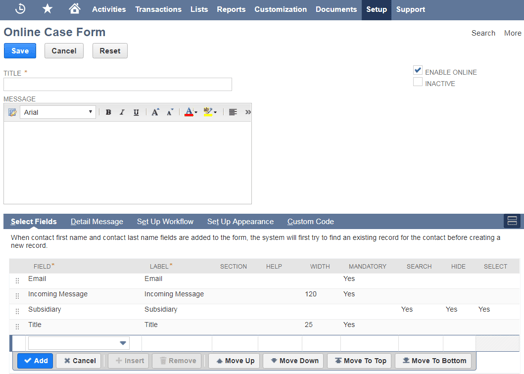Switch to the Detail Message tab

coord(97,222)
